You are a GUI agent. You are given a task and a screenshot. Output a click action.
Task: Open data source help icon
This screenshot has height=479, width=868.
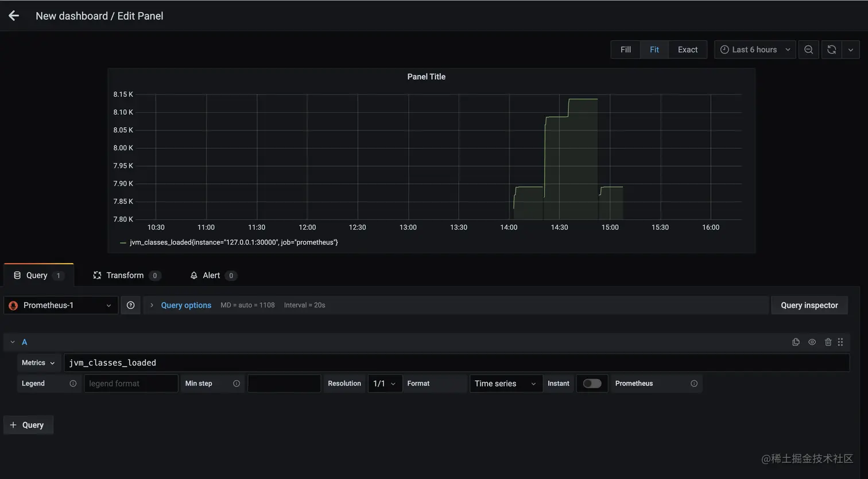coord(130,305)
